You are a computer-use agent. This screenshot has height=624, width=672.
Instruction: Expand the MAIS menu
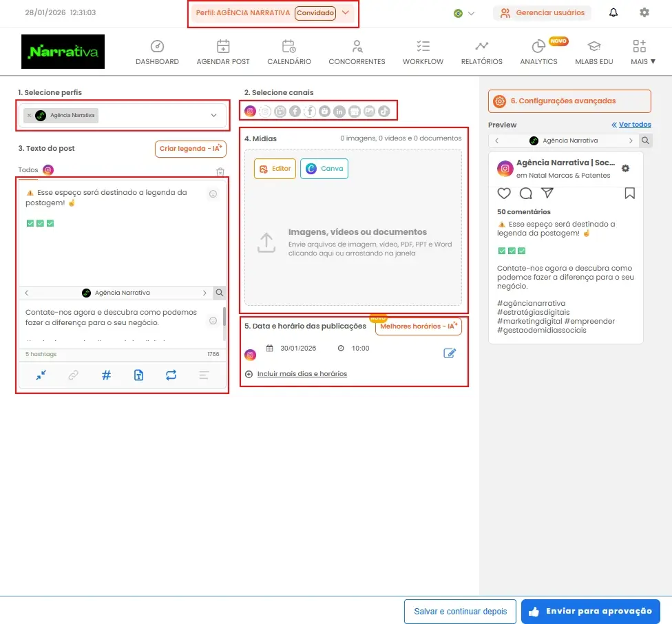(x=643, y=52)
